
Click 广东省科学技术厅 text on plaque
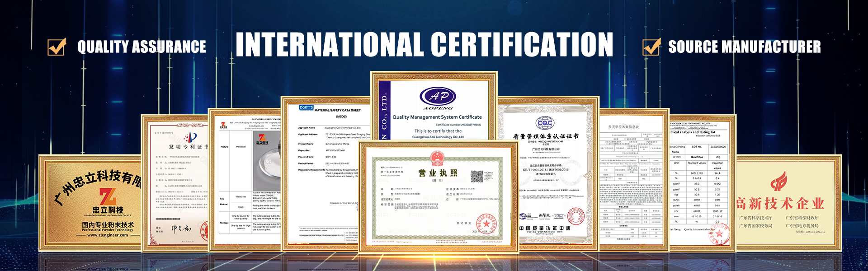(x=756, y=218)
